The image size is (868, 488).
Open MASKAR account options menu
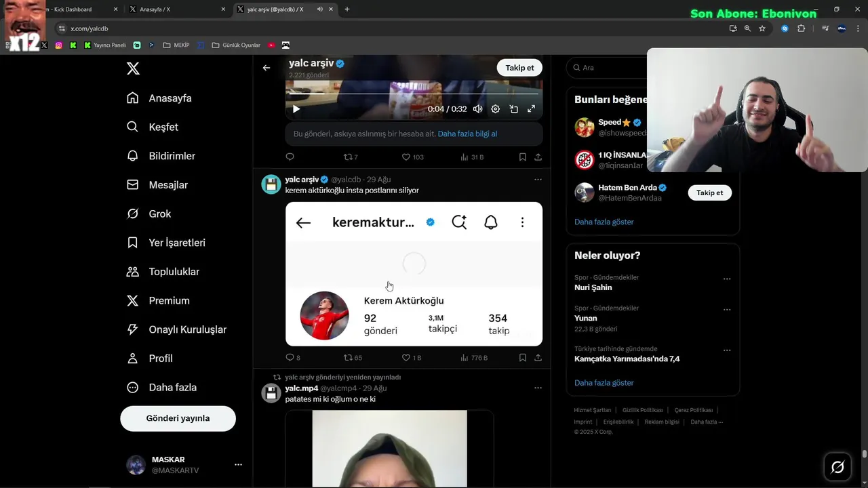[x=238, y=465]
